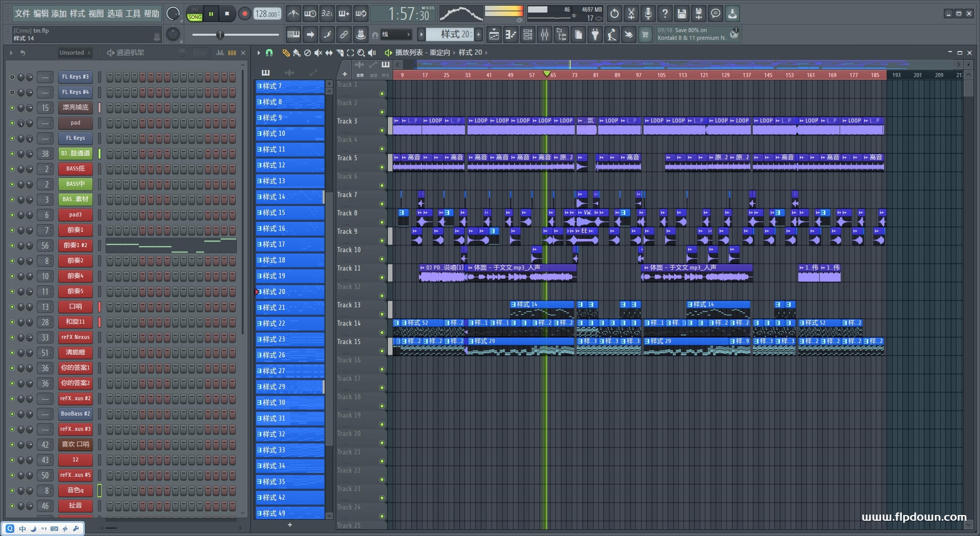
Task: Click the save project floppy icon
Action: pyautogui.click(x=681, y=14)
